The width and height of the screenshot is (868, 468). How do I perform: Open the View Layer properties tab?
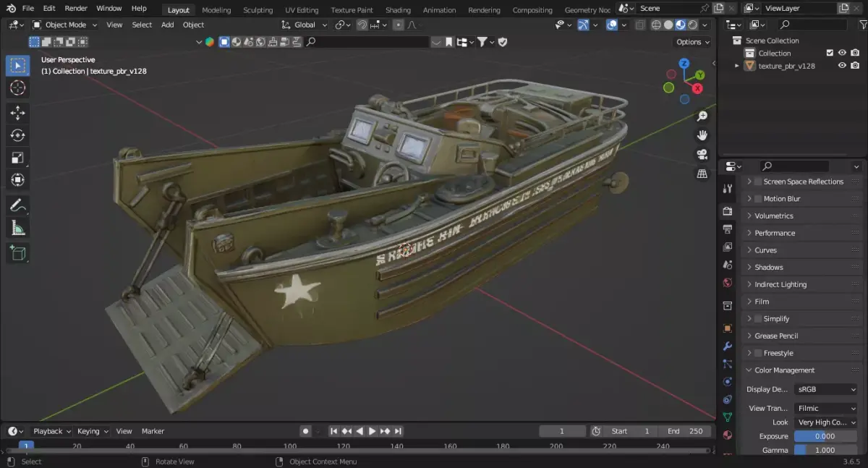click(x=728, y=247)
